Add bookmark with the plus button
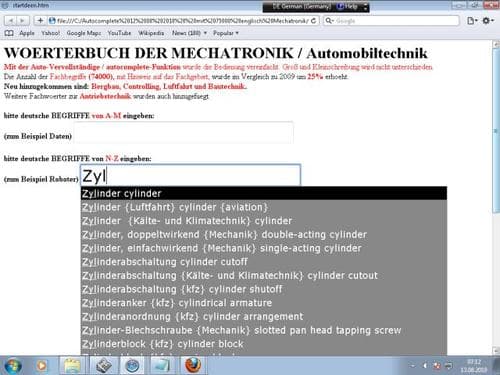This screenshot has height=375, width=500. pyautogui.click(x=40, y=21)
